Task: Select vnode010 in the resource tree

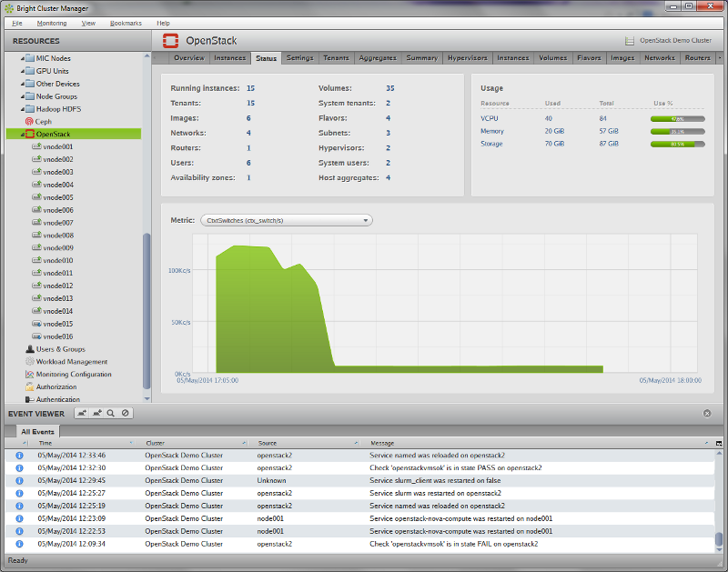Action: coord(58,260)
